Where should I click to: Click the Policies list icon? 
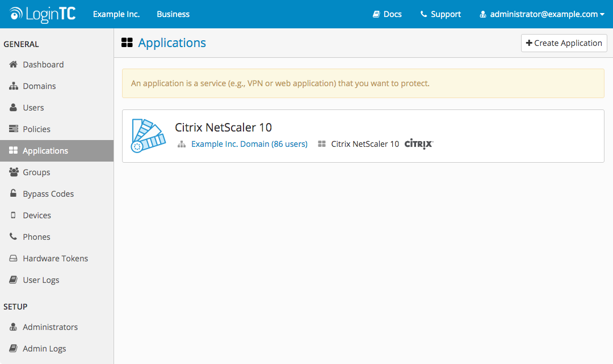(x=13, y=129)
